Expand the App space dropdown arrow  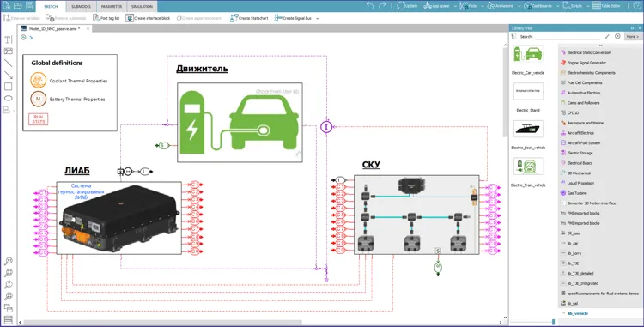point(455,6)
